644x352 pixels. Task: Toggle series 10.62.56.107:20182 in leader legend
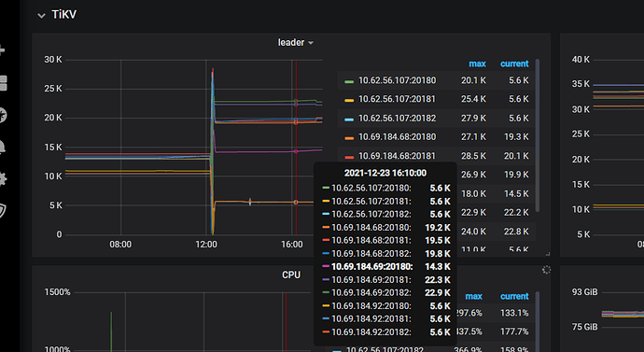398,119
